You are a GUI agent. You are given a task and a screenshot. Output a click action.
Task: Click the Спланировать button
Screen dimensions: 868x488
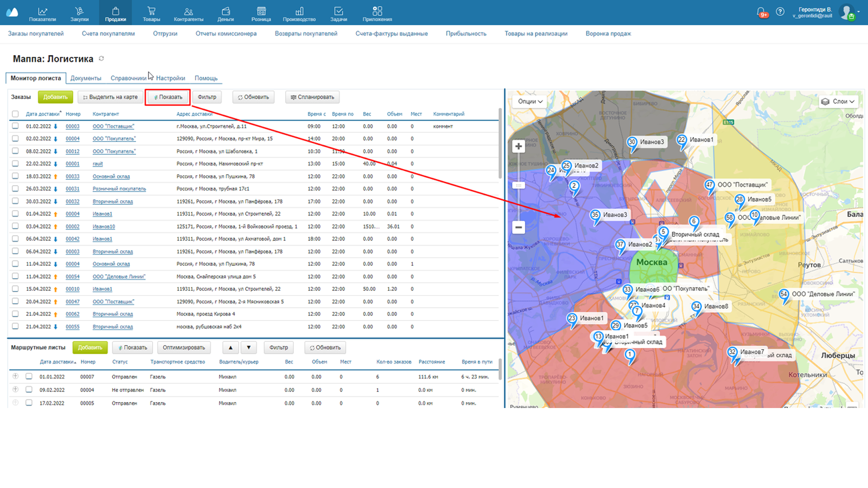pos(312,97)
